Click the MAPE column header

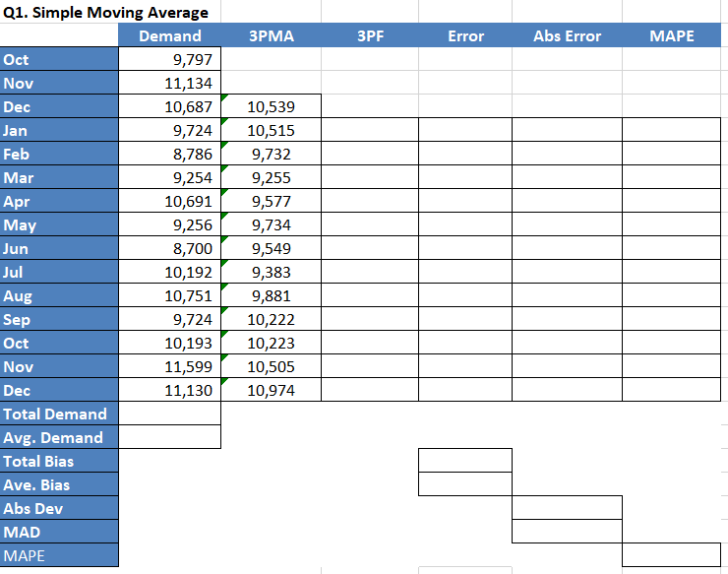click(671, 35)
